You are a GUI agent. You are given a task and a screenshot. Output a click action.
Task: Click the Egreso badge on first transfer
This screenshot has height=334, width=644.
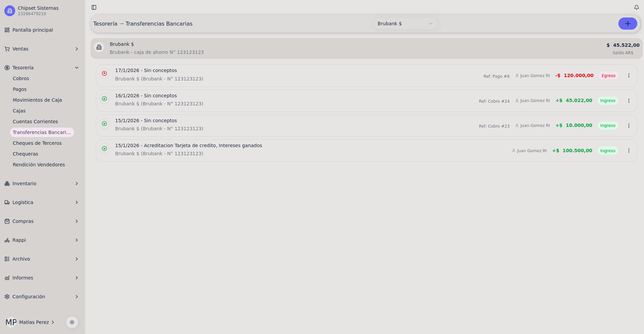tap(608, 76)
